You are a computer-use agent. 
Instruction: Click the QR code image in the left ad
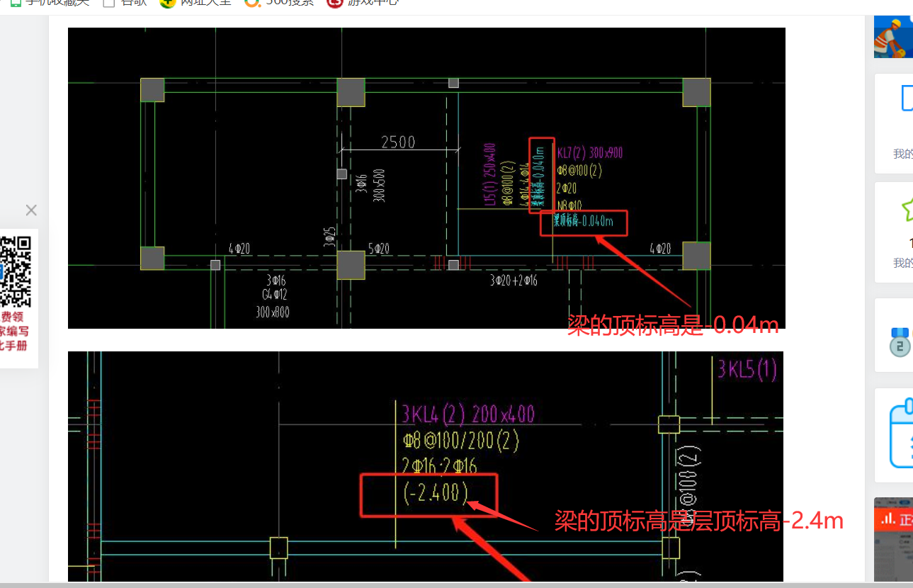point(16,271)
